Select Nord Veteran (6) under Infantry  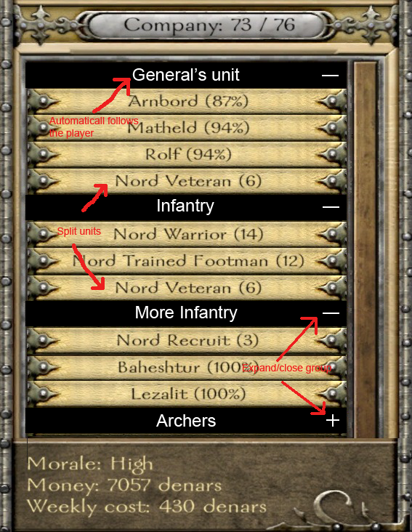pos(187,288)
